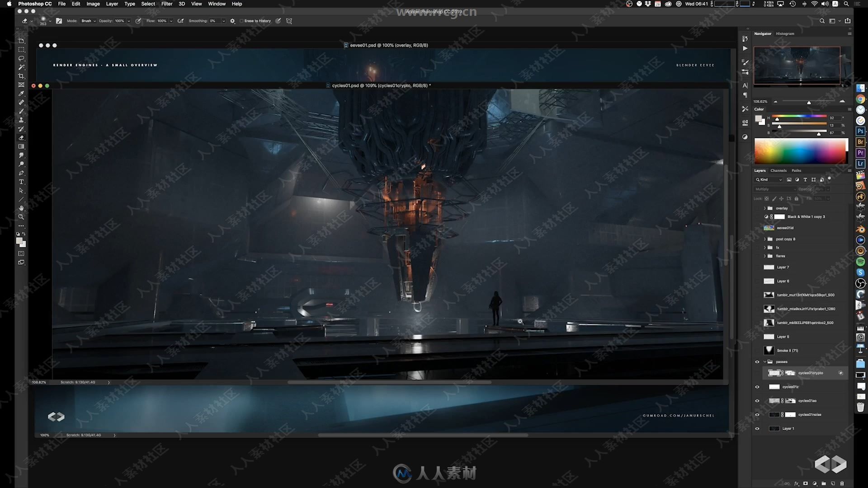Expand the overlay layer group
The height and width of the screenshot is (488, 868).
pyautogui.click(x=765, y=208)
